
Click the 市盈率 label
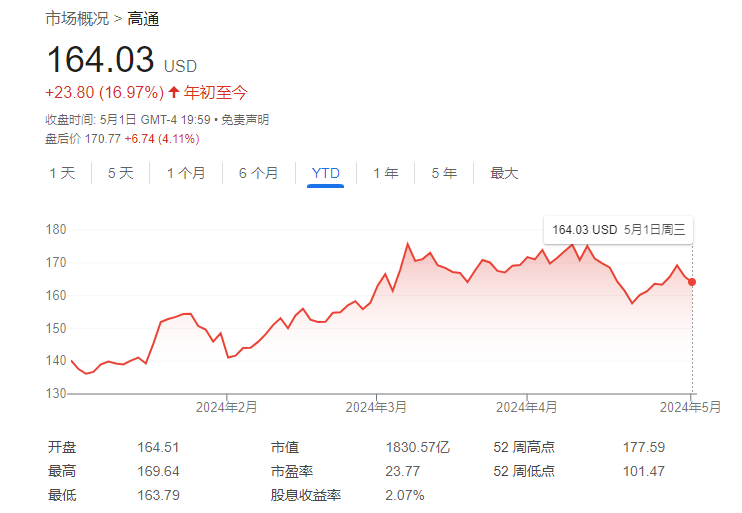coord(292,471)
